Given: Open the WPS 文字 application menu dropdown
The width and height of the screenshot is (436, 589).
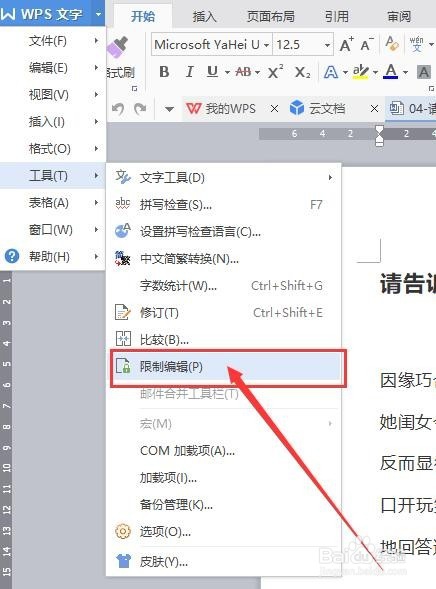Looking at the screenshot, I should (98, 14).
